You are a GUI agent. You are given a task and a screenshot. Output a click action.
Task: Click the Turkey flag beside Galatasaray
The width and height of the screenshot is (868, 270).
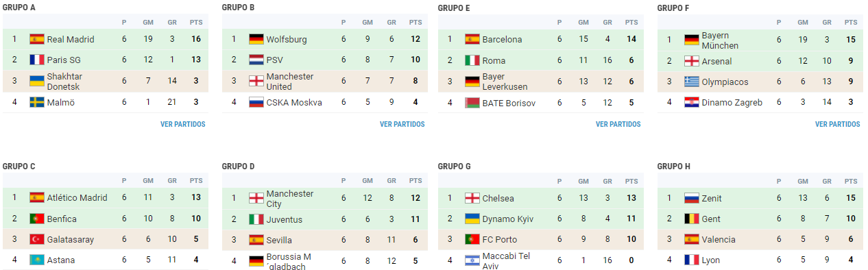(x=37, y=239)
